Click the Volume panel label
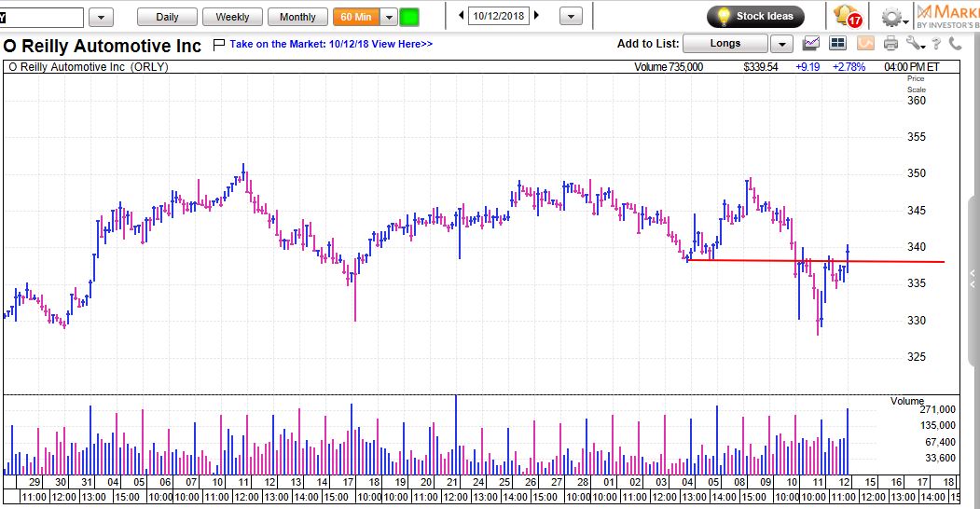 [x=907, y=401]
